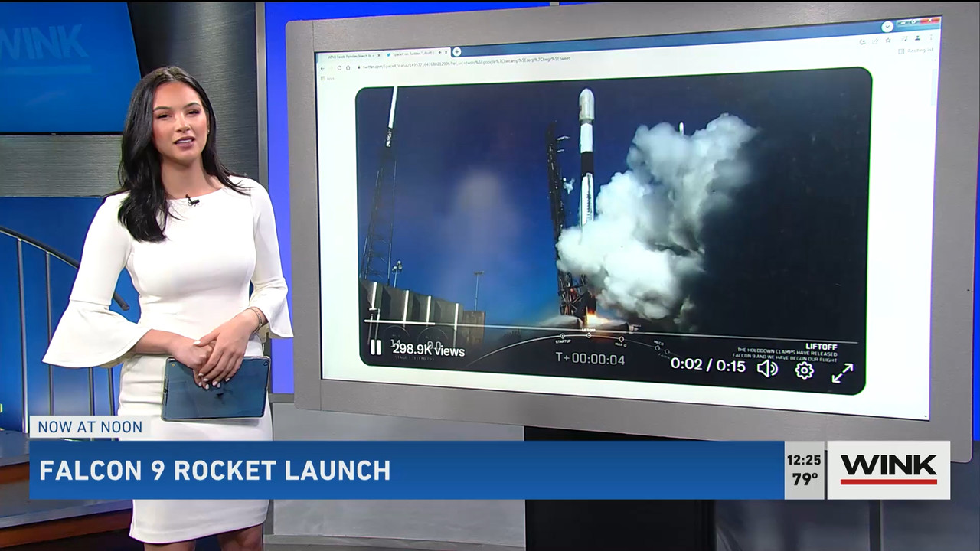This screenshot has width=980, height=551.
Task: Bookmark the page with the star icon
Action: click(x=888, y=40)
